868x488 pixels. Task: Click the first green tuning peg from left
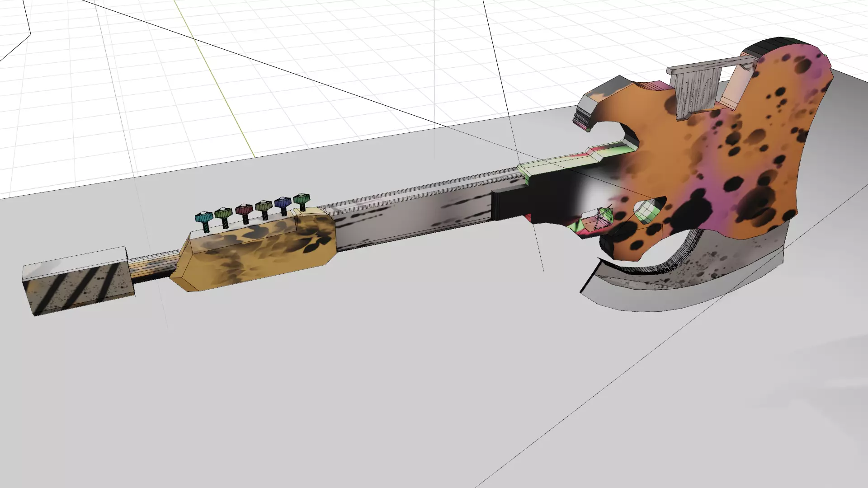223,213
